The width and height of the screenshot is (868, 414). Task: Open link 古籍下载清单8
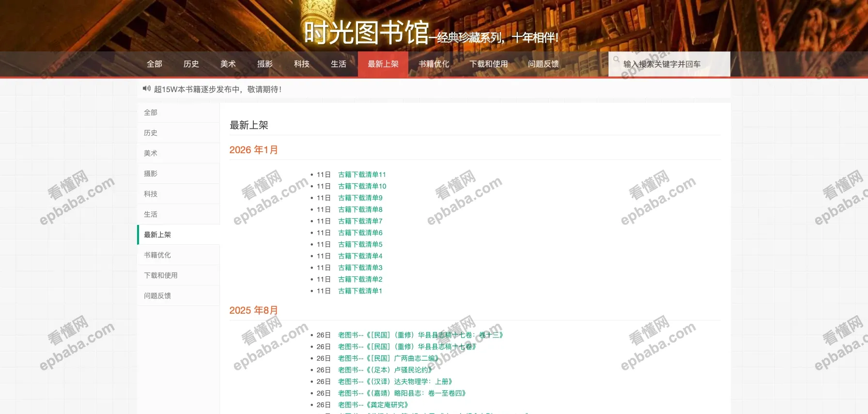[360, 209]
